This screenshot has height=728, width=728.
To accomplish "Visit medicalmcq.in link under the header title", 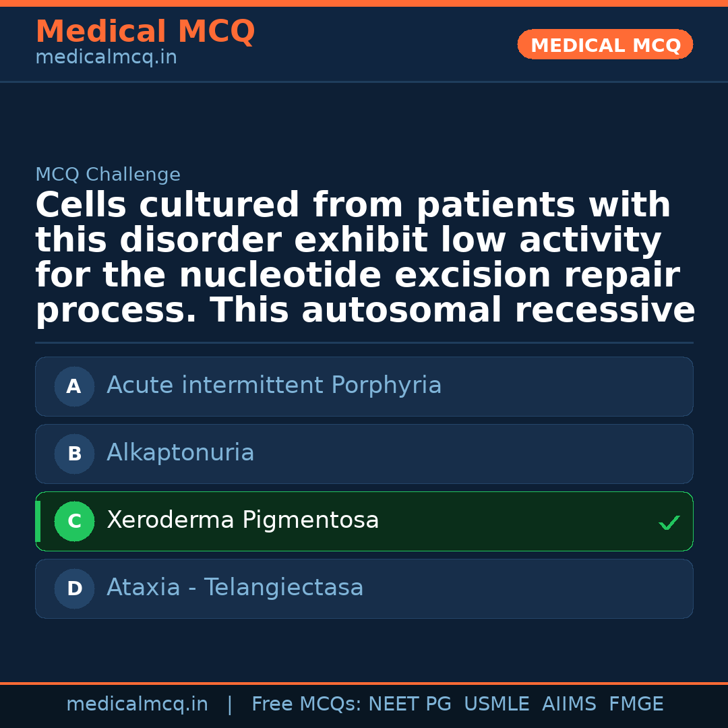I will (106, 58).
